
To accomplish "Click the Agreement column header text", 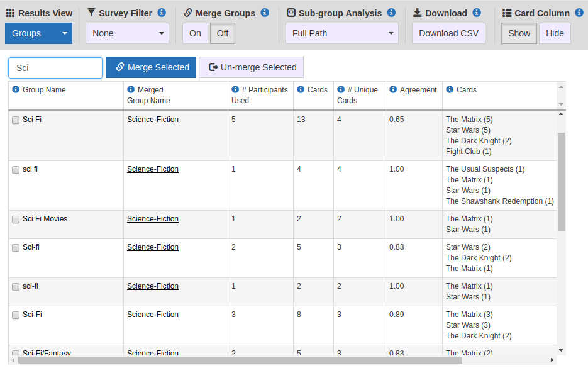I will click(418, 90).
